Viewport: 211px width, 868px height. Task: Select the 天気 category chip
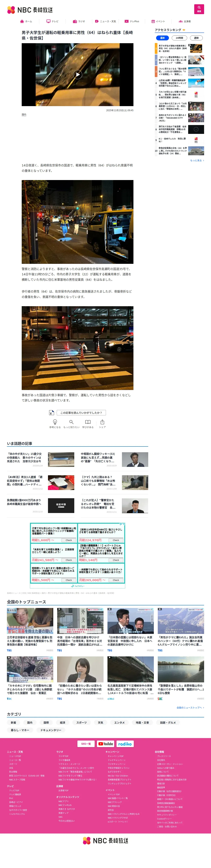100,722
